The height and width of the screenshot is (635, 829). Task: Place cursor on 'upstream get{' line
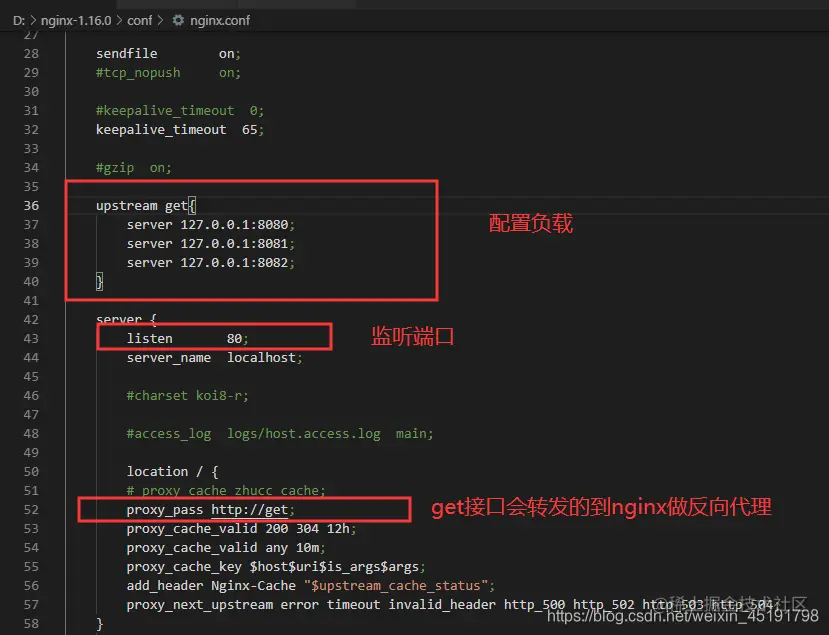146,206
